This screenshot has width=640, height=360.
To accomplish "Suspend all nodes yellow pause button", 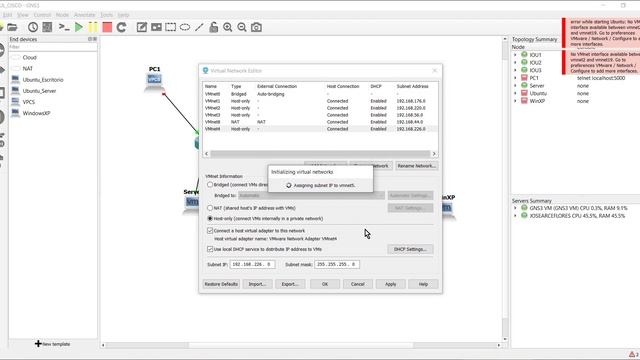I will pyautogui.click(x=93, y=27).
